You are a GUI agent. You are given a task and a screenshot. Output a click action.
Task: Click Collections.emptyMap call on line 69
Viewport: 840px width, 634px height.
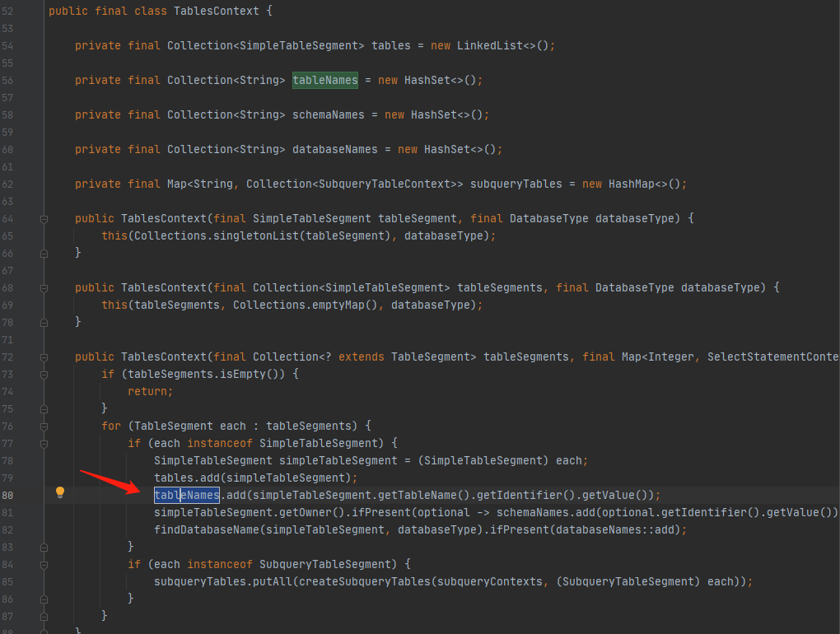point(305,305)
